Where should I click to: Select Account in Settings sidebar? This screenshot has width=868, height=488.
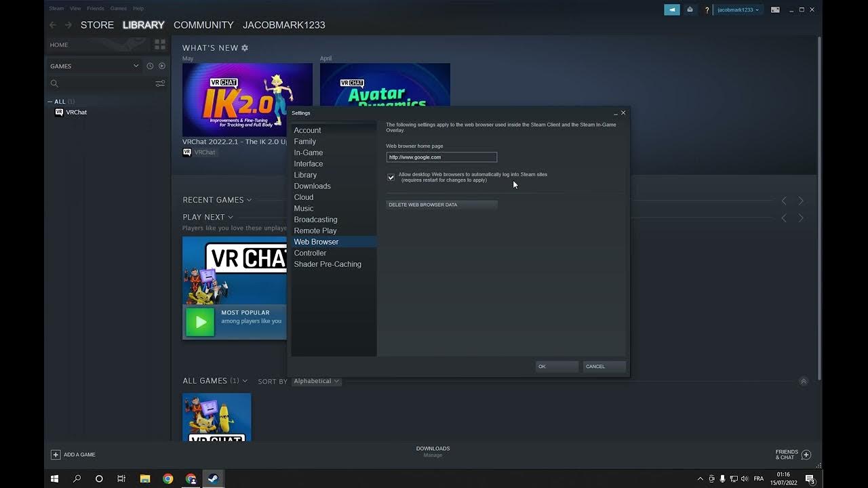334,130
